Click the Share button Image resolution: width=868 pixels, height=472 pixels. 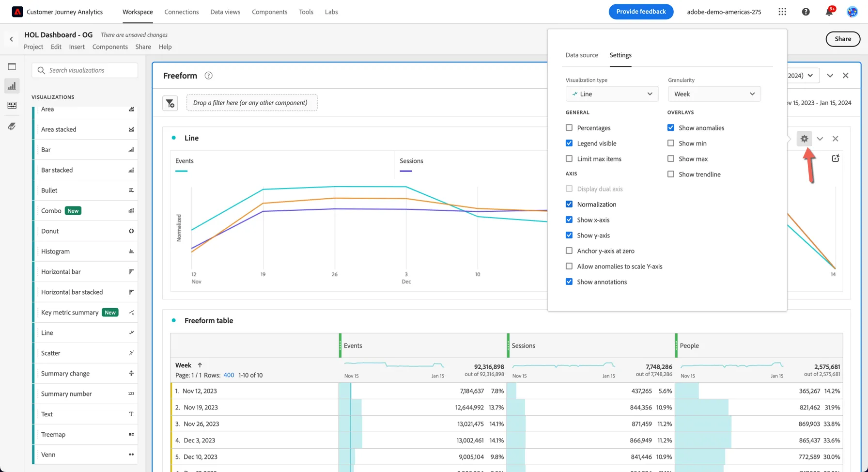843,39
